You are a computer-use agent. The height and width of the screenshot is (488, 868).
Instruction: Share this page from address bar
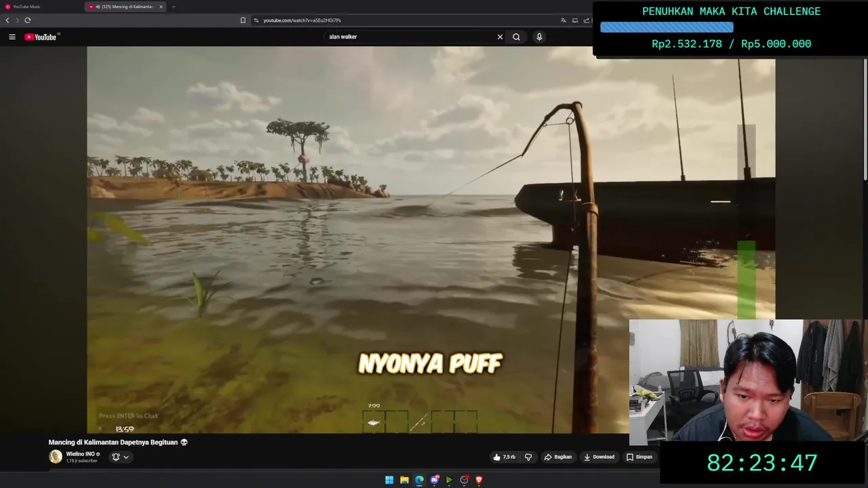pyautogui.click(x=587, y=20)
